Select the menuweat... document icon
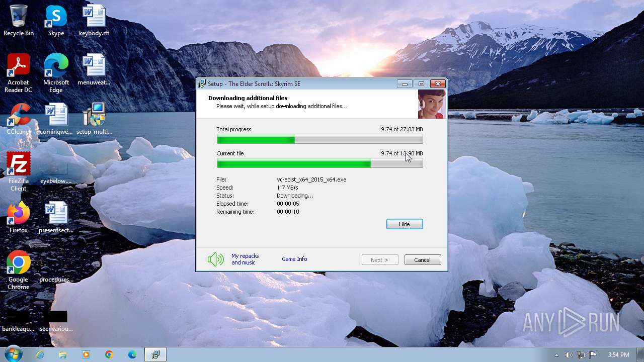 pos(94,70)
